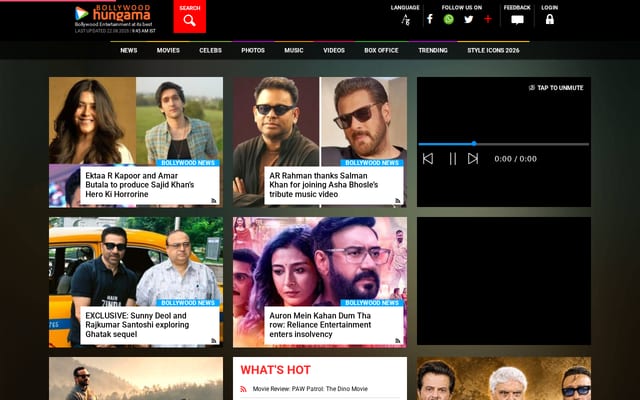Read the Sunny Deol Ghatak sequel exclusive
640x400 pixels.
pos(137,325)
